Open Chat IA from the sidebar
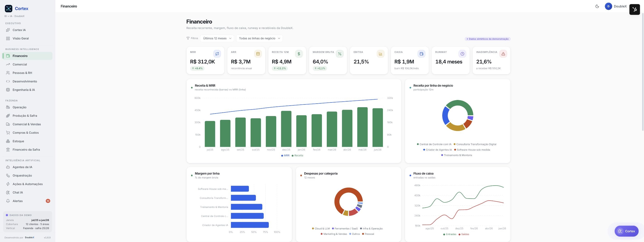 coord(27,192)
